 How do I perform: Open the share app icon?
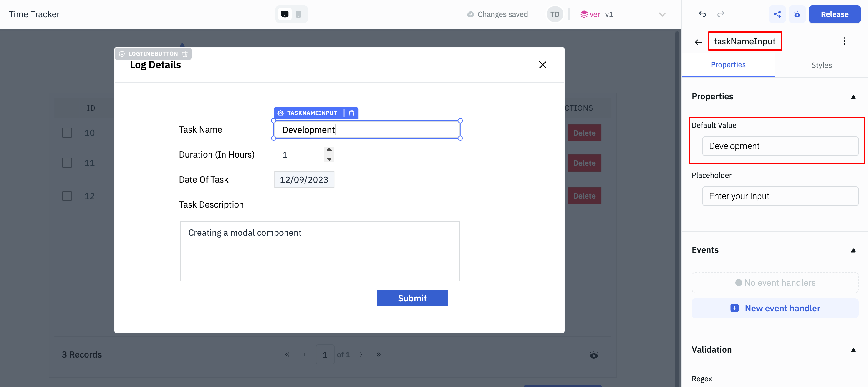click(777, 14)
